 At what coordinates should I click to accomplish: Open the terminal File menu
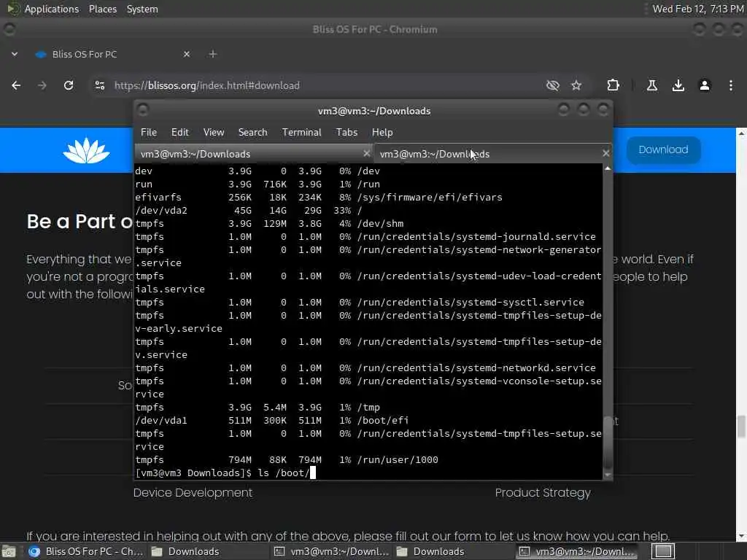coord(149,132)
